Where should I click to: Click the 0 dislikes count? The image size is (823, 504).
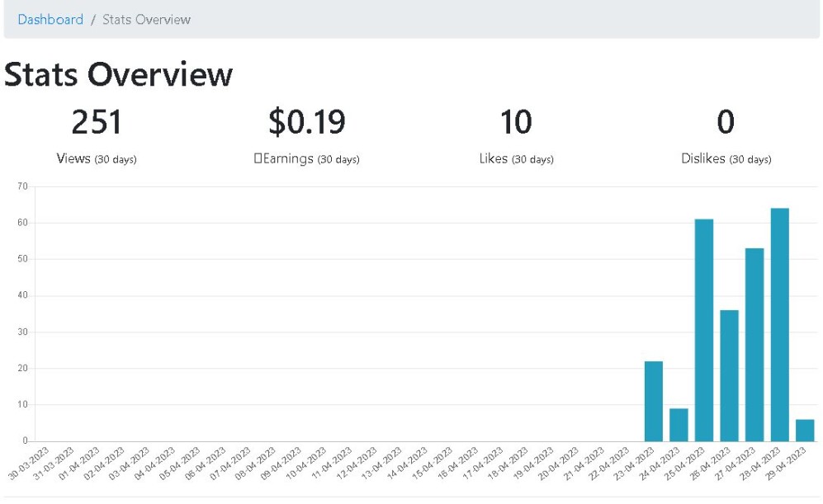click(726, 122)
